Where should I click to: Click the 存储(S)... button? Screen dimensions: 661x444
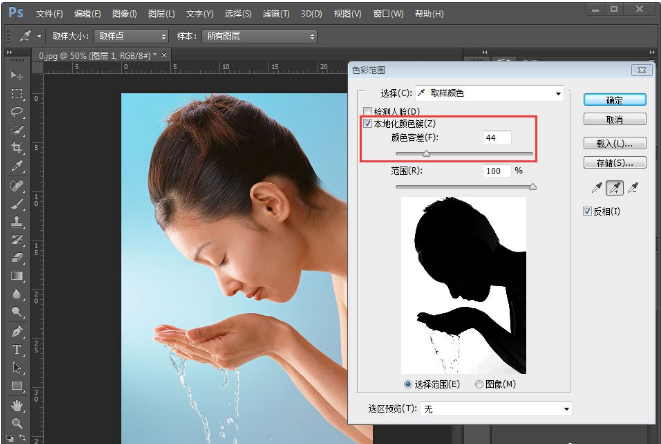pos(615,163)
